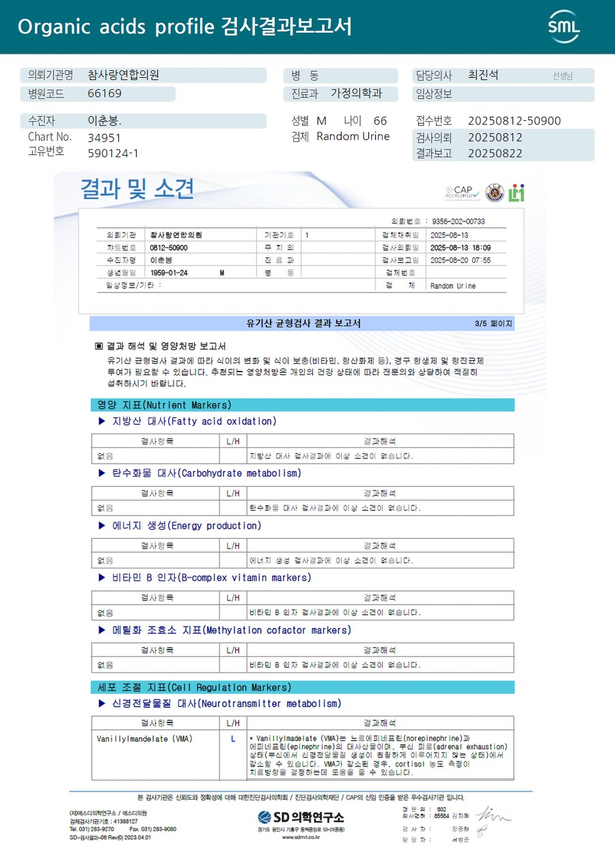615x868 pixels.
Task: Click the 유기산 균형검사 결과 보고서 banner
Action: [x=303, y=324]
